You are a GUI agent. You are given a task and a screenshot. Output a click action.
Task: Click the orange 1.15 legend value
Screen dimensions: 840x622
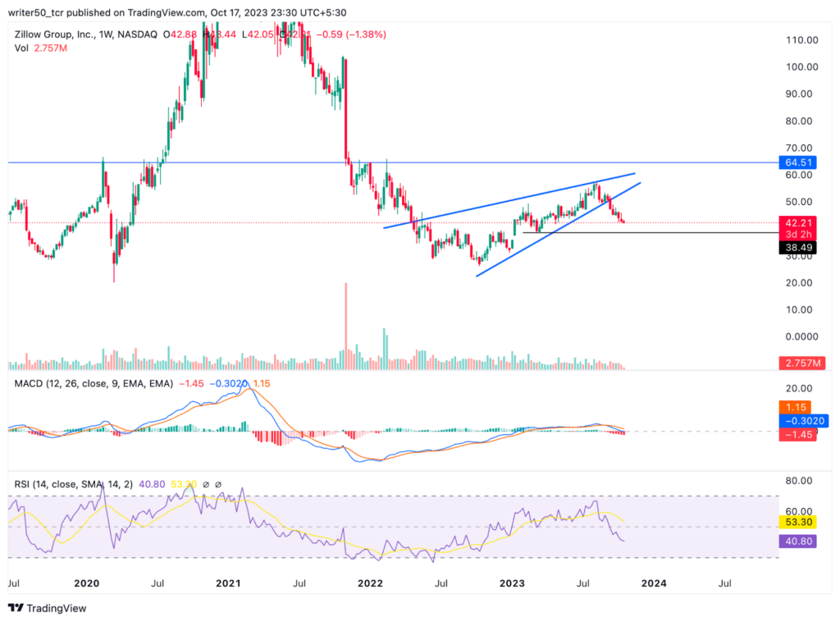262,383
